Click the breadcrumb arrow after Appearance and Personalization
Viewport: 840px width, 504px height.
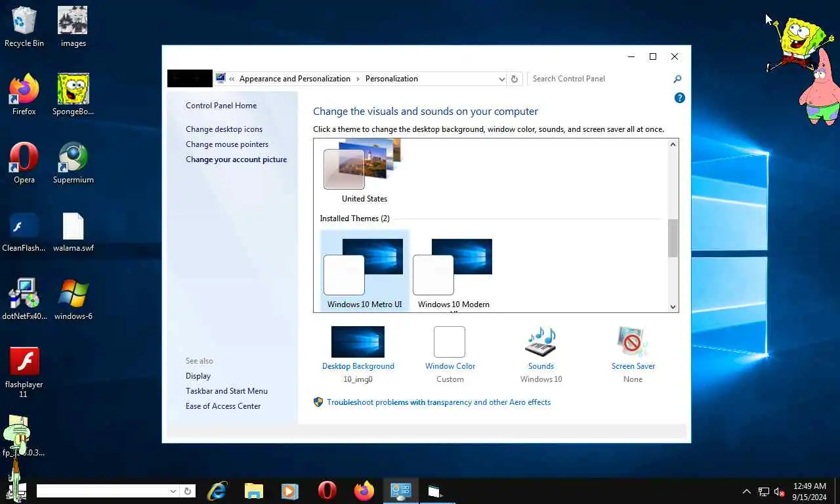click(x=358, y=79)
